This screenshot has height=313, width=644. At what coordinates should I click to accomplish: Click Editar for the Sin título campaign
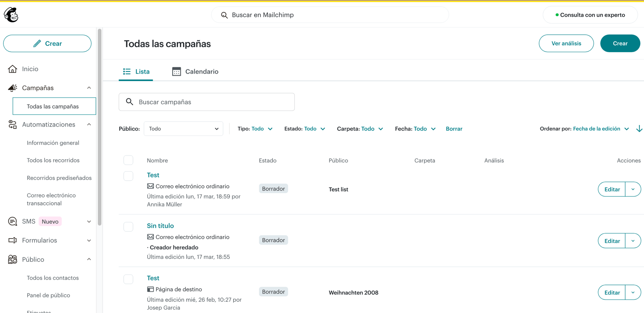pyautogui.click(x=612, y=241)
